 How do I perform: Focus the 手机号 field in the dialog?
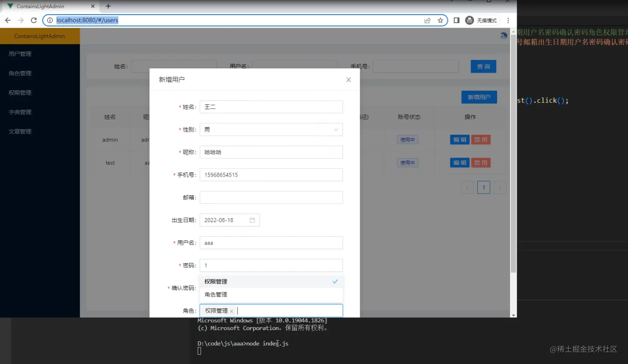tap(271, 175)
